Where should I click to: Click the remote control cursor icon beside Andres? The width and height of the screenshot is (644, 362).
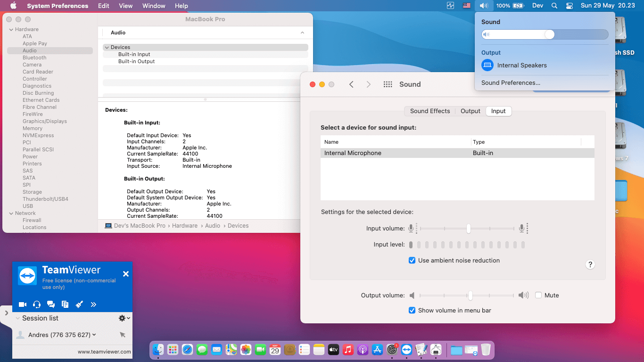tap(123, 335)
